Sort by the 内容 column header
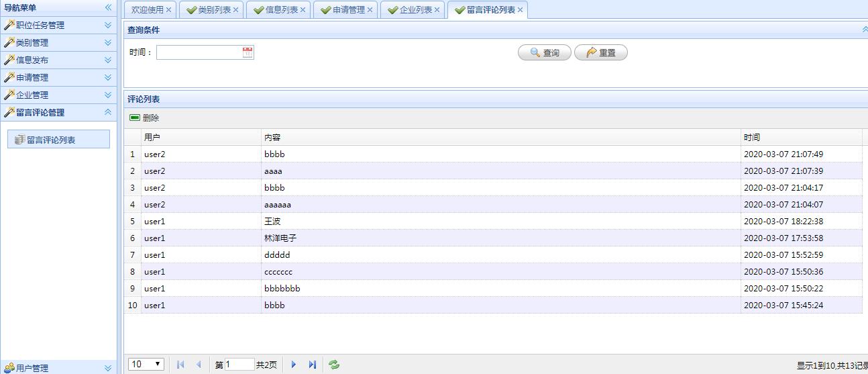The image size is (868, 374). click(x=501, y=137)
